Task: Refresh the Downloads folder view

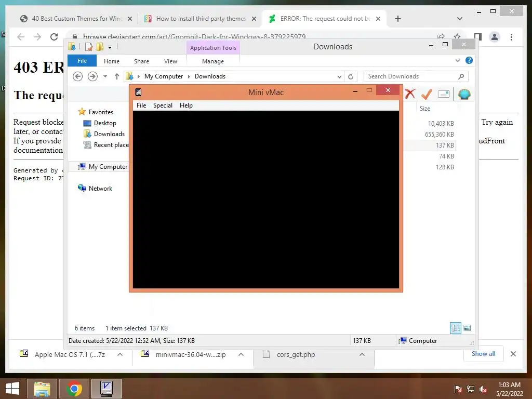Action: click(351, 77)
